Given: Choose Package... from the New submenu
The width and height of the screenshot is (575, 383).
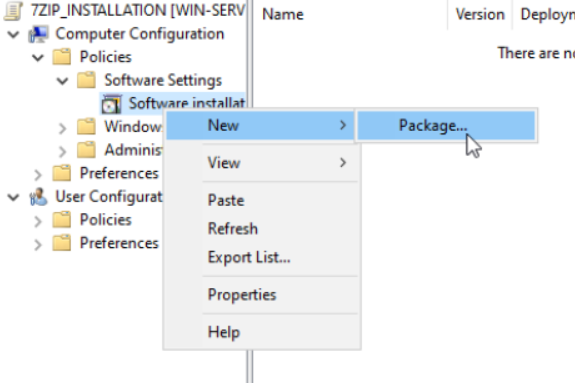Looking at the screenshot, I should click(446, 125).
